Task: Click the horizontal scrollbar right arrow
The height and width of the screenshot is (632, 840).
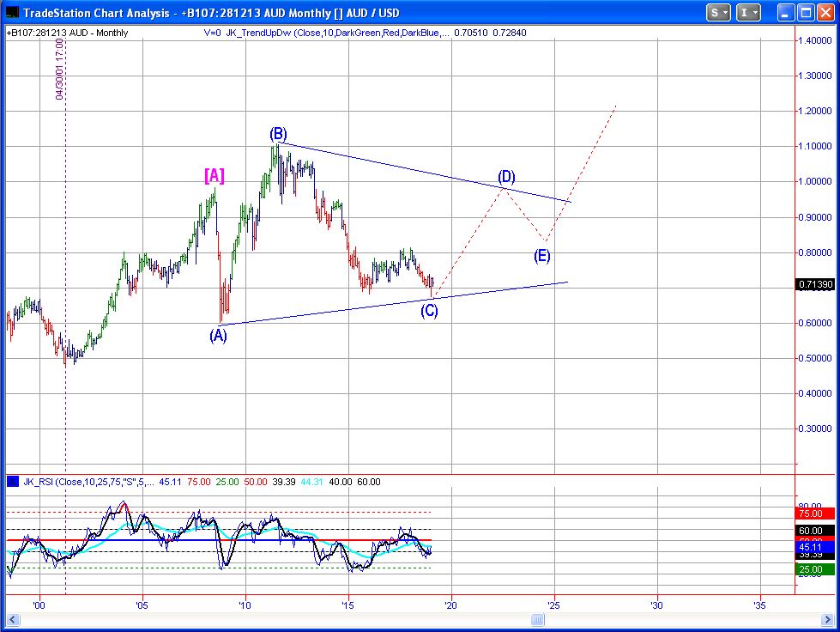Action: pyautogui.click(x=828, y=620)
